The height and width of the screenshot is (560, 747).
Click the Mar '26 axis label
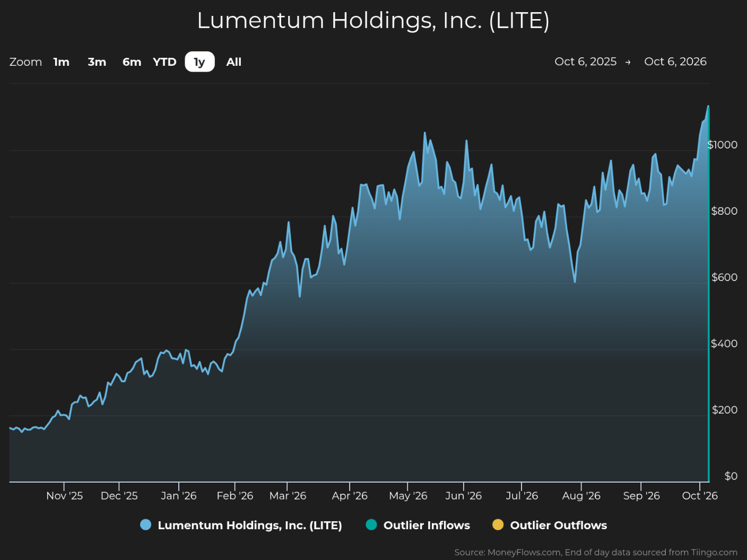(x=288, y=496)
